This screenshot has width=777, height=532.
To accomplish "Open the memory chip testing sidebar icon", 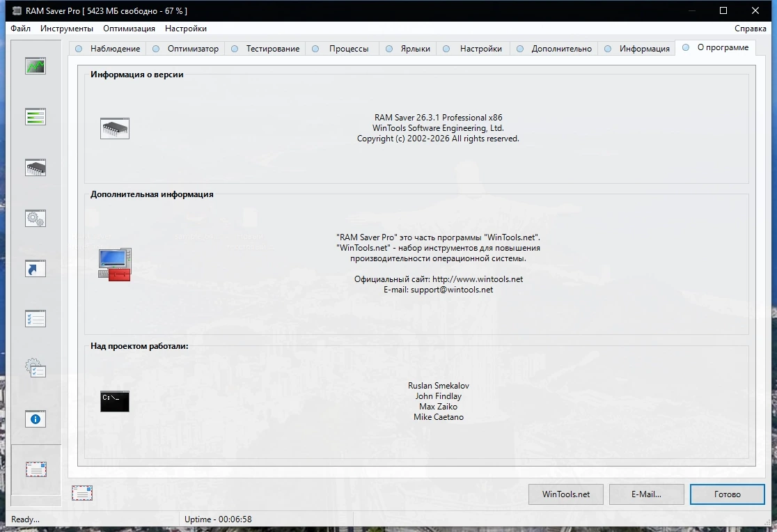I will point(36,168).
